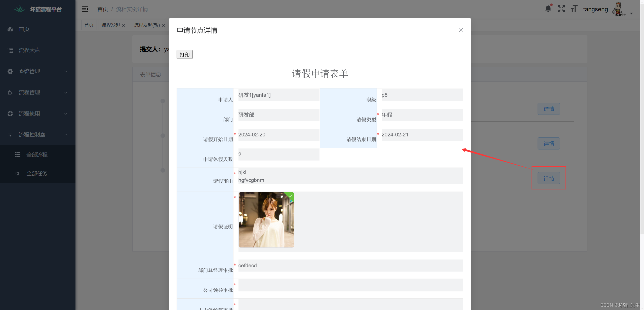Open the 请假证明 photo thumbnail

click(x=266, y=220)
